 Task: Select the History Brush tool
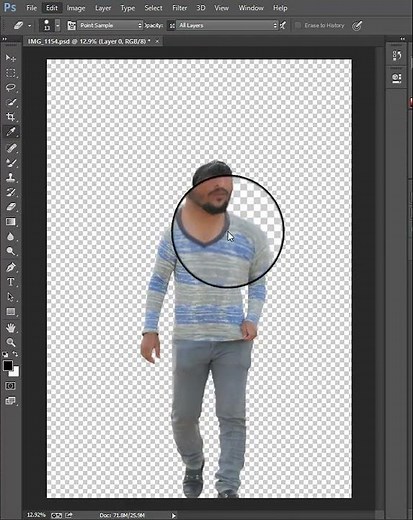click(10, 192)
